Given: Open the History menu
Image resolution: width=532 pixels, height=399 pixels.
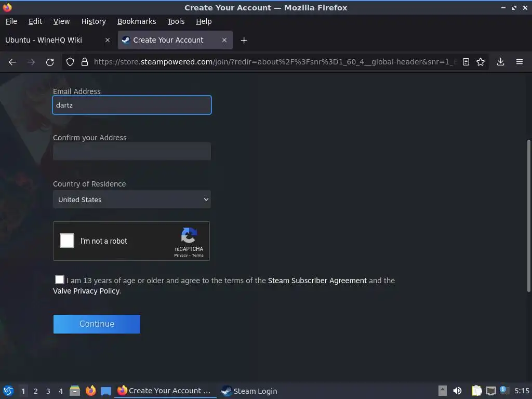Looking at the screenshot, I should 94,21.
